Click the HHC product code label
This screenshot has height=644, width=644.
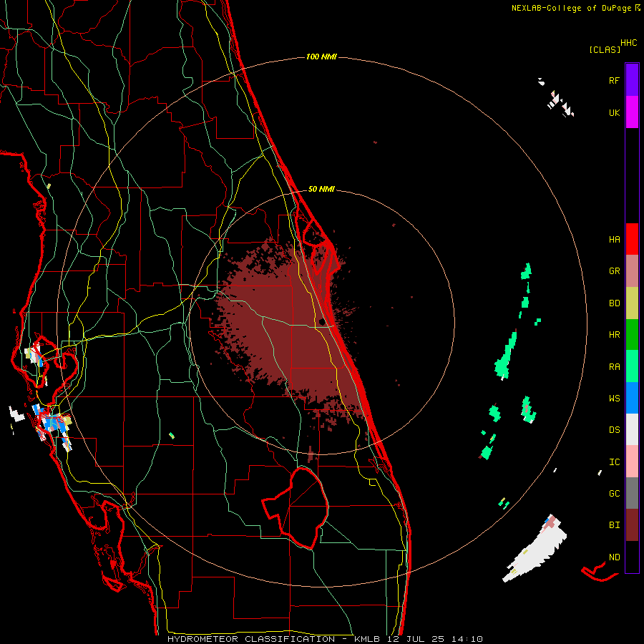[629, 43]
